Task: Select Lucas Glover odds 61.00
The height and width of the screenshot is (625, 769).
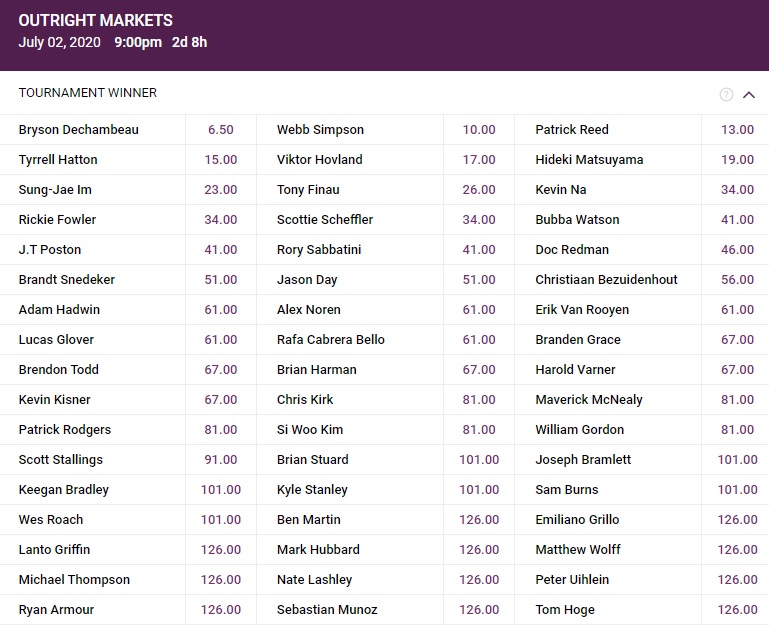Action: pyautogui.click(x=221, y=339)
